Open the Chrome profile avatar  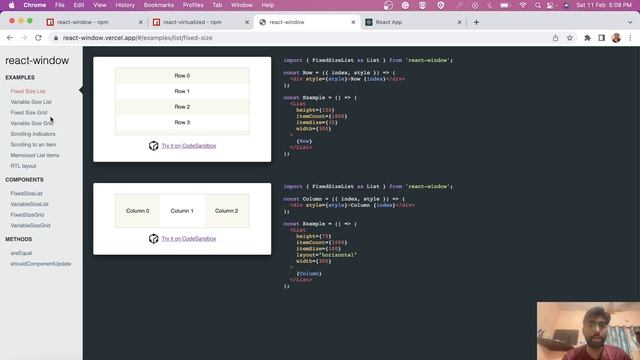point(616,38)
